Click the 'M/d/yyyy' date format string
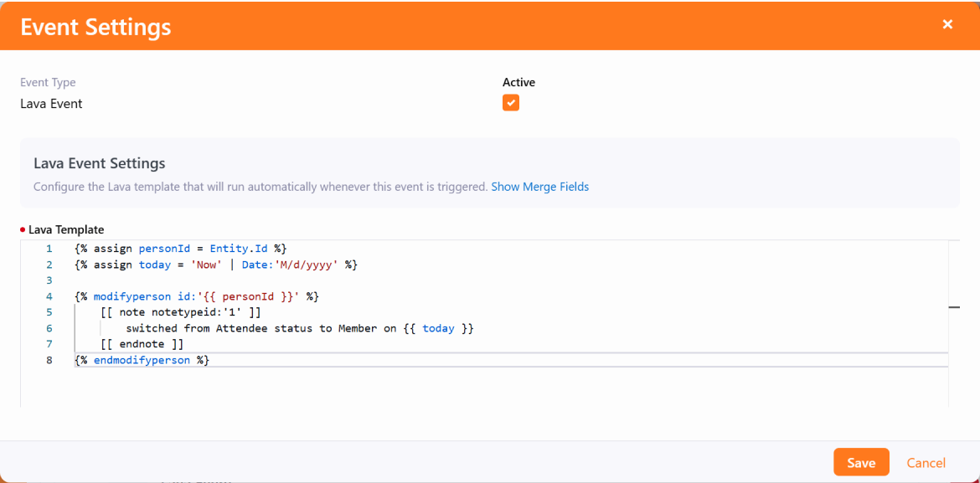Viewport: 980px width, 483px height. coord(307,265)
